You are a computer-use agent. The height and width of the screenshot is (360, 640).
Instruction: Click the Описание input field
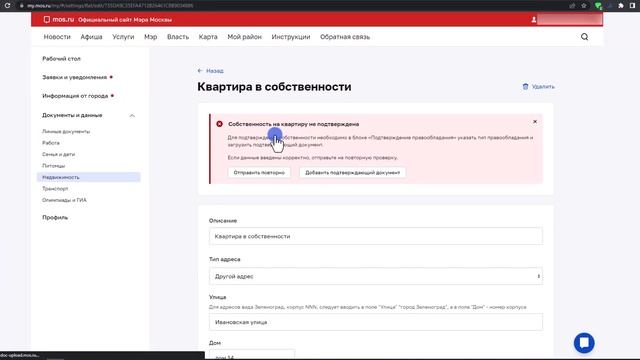click(x=376, y=236)
